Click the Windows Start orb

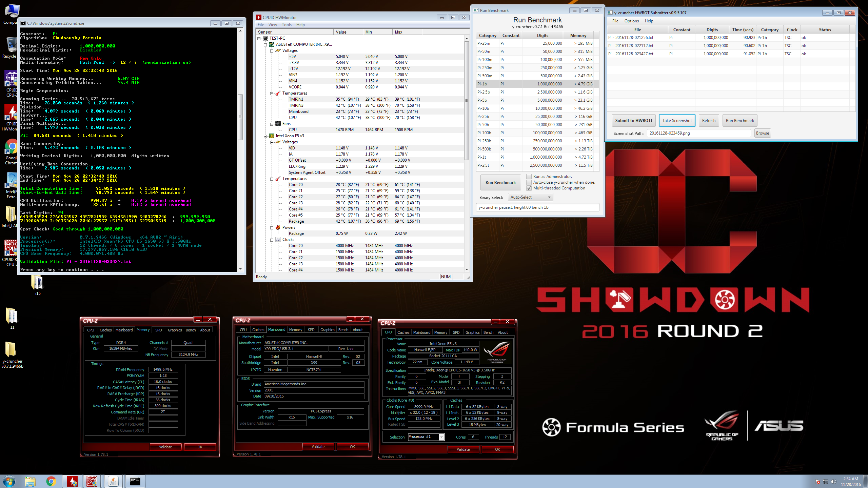tap(9, 481)
